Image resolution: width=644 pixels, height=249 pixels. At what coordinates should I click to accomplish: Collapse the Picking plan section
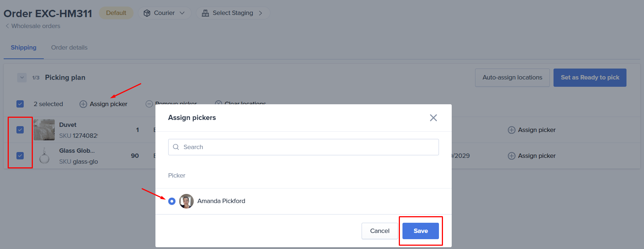tap(22, 78)
